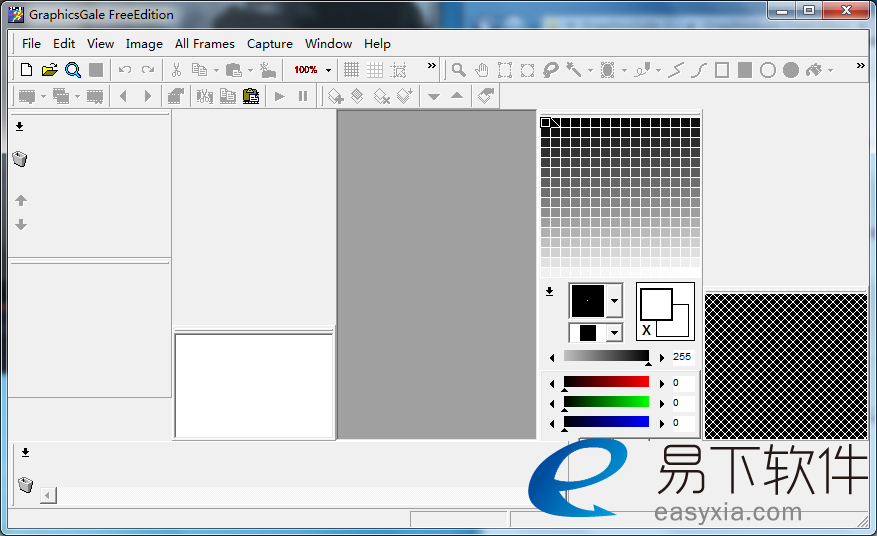Image resolution: width=877 pixels, height=536 pixels.
Task: Select the Hand pan tool
Action: pos(482,70)
